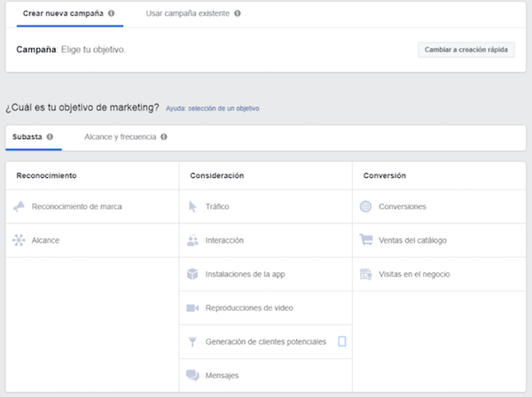Click the Reconocimiento de marca megaphone icon
Image resolution: width=532 pixels, height=397 pixels.
click(19, 206)
